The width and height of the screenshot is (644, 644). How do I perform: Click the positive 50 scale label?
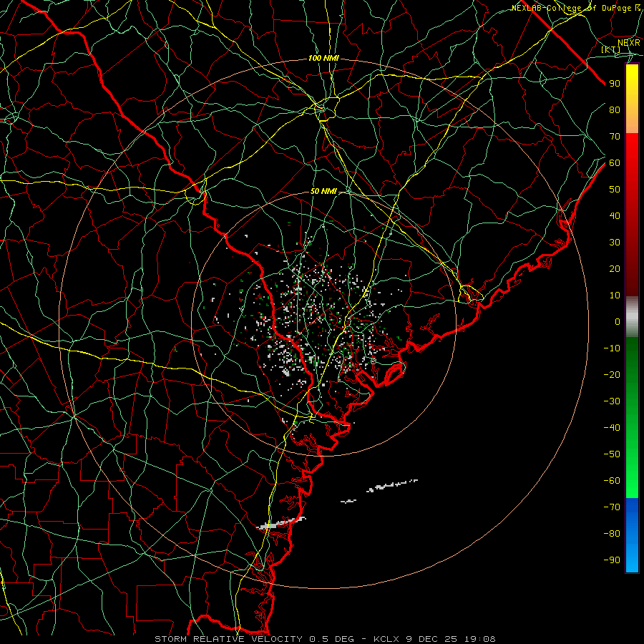pyautogui.click(x=615, y=190)
